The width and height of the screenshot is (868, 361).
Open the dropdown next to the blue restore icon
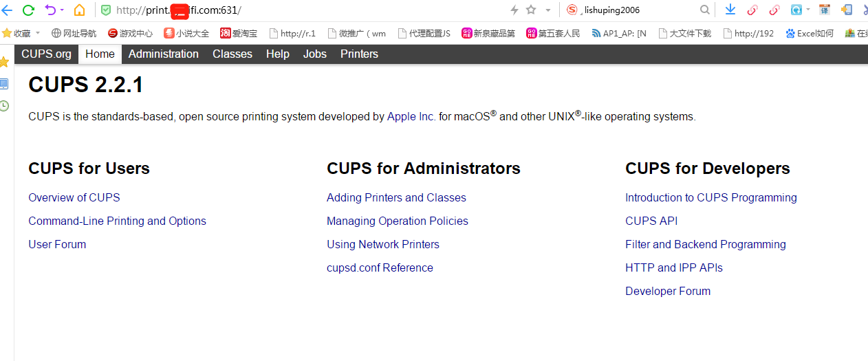tap(808, 10)
